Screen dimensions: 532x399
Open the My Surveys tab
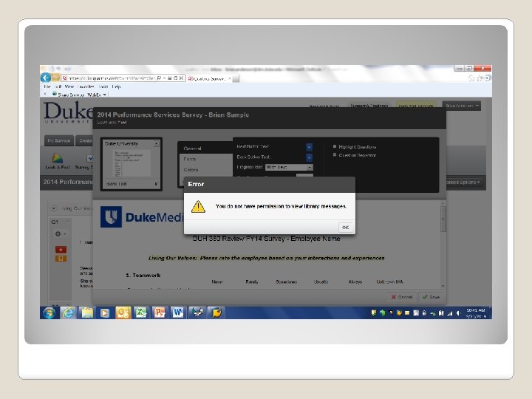coord(59,140)
